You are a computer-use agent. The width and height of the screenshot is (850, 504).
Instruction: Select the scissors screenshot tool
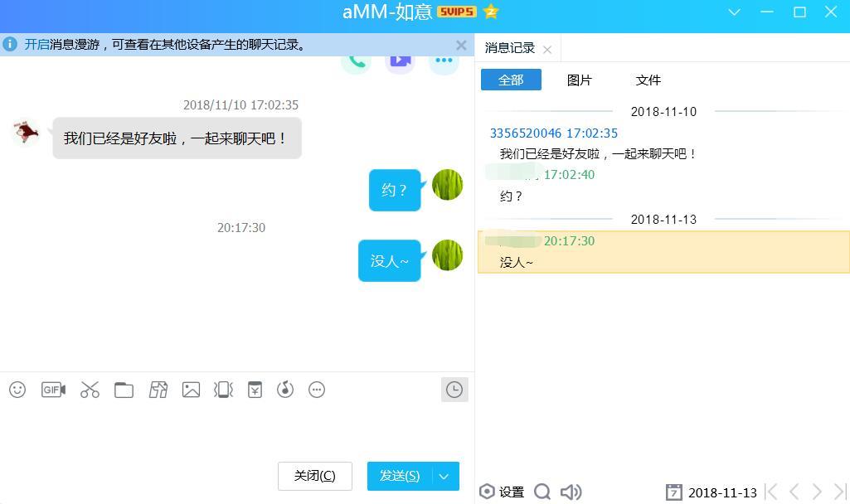pos(90,390)
